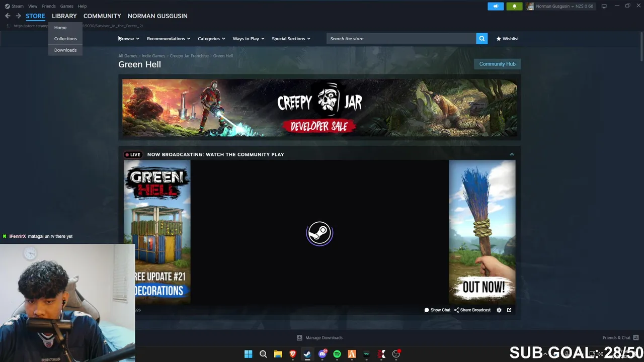Click the OUT NOW broom image

(482, 232)
